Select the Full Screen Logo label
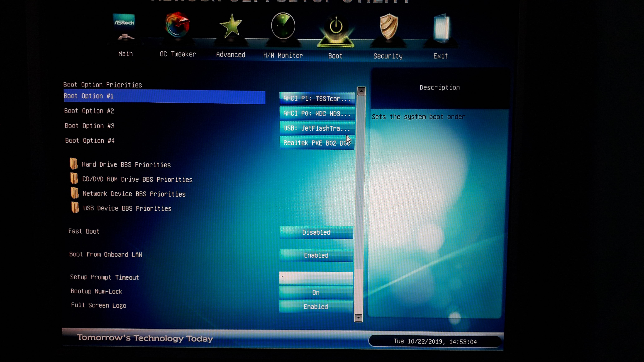Image resolution: width=644 pixels, height=362 pixels. tap(98, 305)
